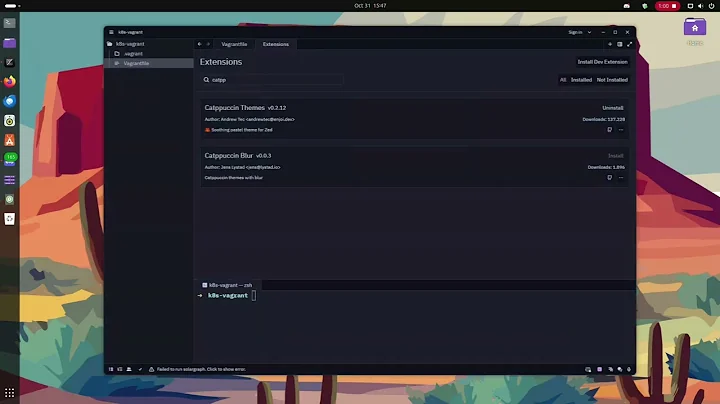This screenshot has height=404, width=720.
Task: Click the Catppuccin Blur title
Action: pyautogui.click(x=229, y=156)
